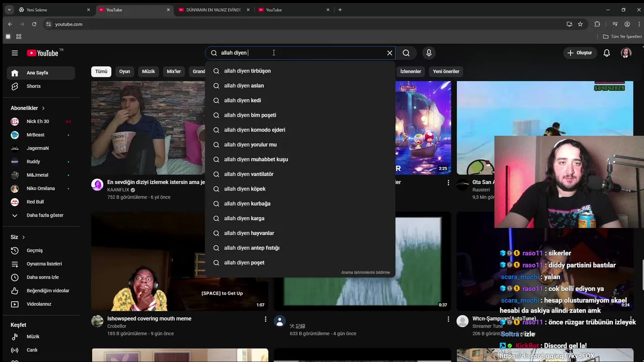Bookmark this page with the star
Screen dimensions: 644x362
(580, 24)
